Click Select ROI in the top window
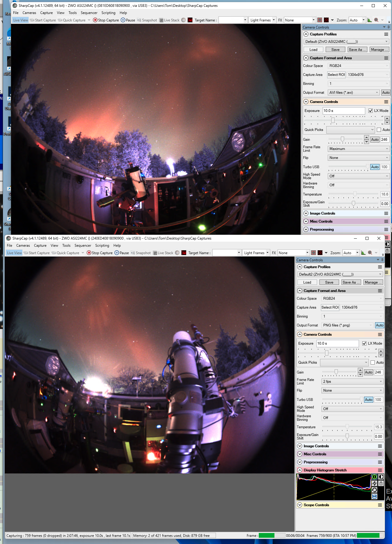Viewport: 392px width, 544px height. pos(336,75)
